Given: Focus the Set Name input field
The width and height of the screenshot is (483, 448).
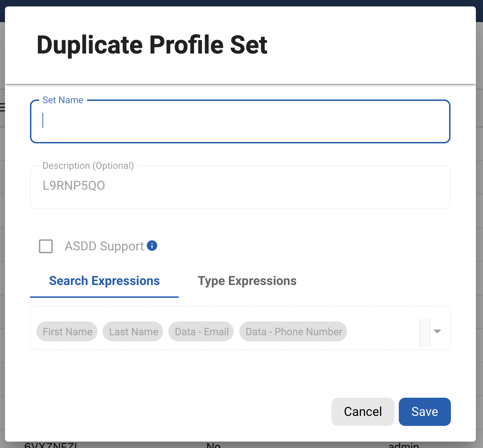Looking at the screenshot, I should (x=240, y=121).
